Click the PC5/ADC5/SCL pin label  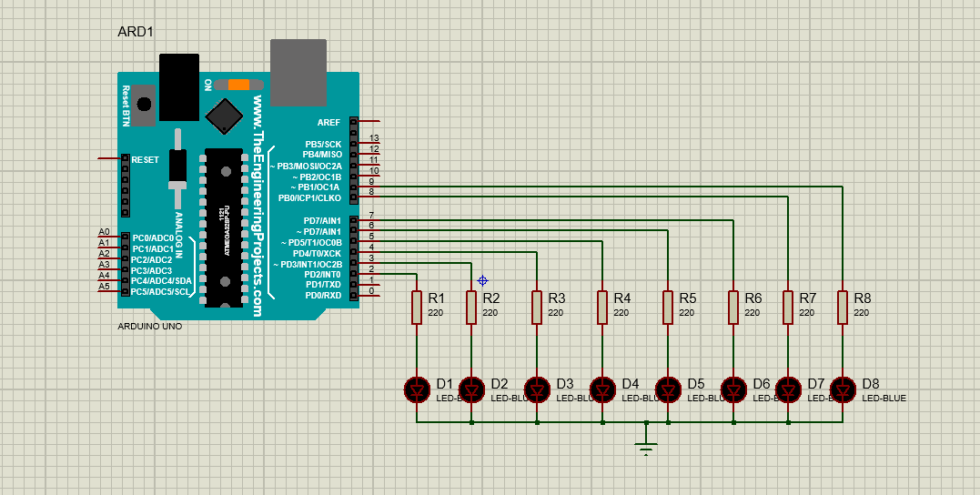[161, 292]
